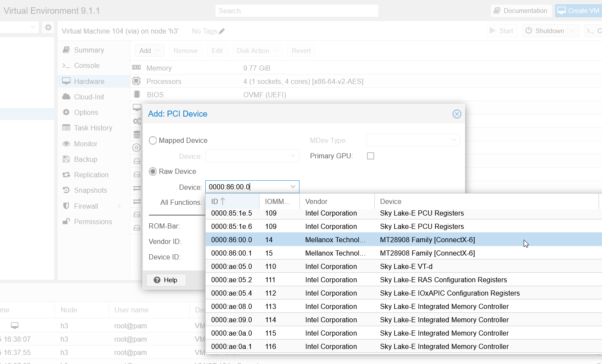Screen dimensions: 602x364
Task: Select device 0000:86:00.0 ConnectX-6
Action: pos(404,240)
